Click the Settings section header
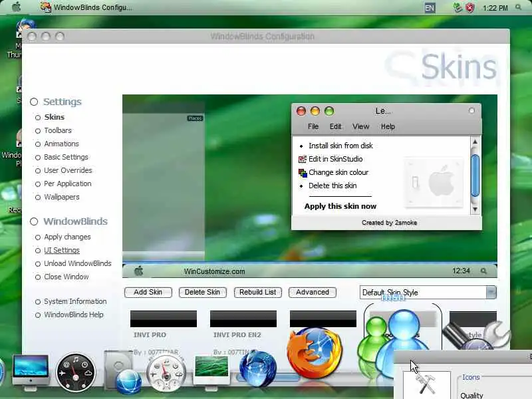This screenshot has width=532, height=399. 63,102
